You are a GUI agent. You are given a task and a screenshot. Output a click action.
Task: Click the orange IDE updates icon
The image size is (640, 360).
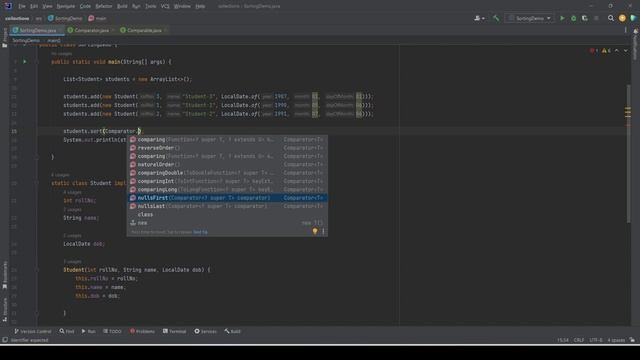[622, 18]
